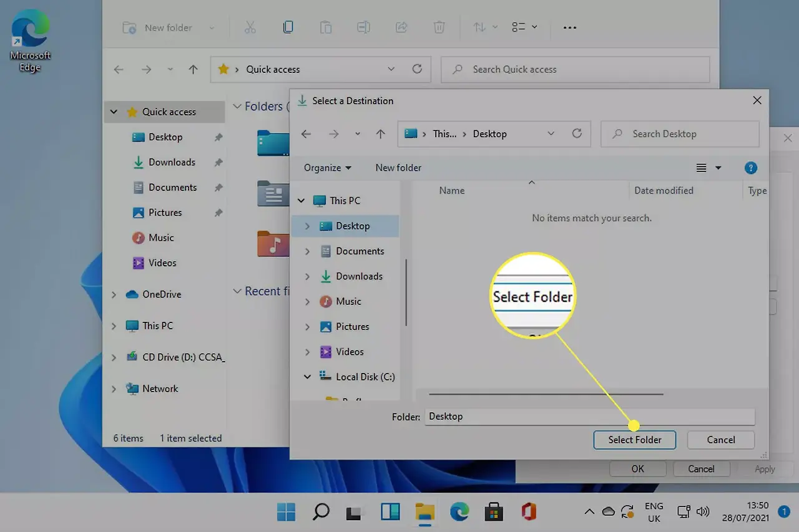This screenshot has height=532, width=799.
Task: Change view with the dialog's view icon
Action: 702,168
